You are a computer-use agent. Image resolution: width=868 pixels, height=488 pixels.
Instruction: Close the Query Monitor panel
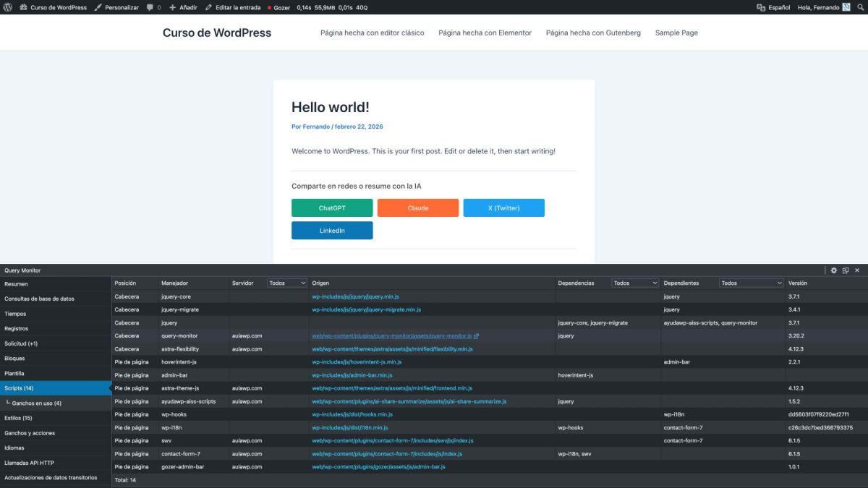(x=857, y=270)
